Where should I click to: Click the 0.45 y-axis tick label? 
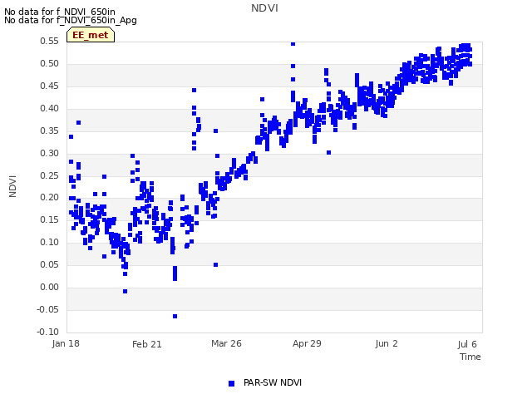point(50,86)
